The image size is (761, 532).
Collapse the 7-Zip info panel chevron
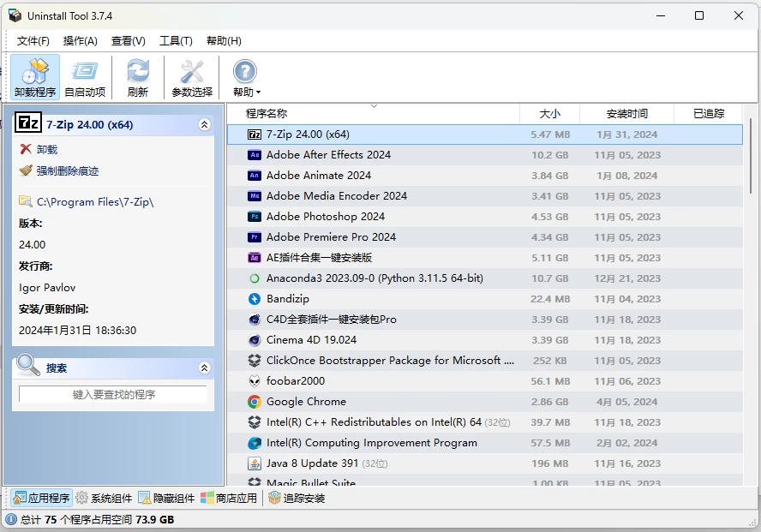pos(204,124)
